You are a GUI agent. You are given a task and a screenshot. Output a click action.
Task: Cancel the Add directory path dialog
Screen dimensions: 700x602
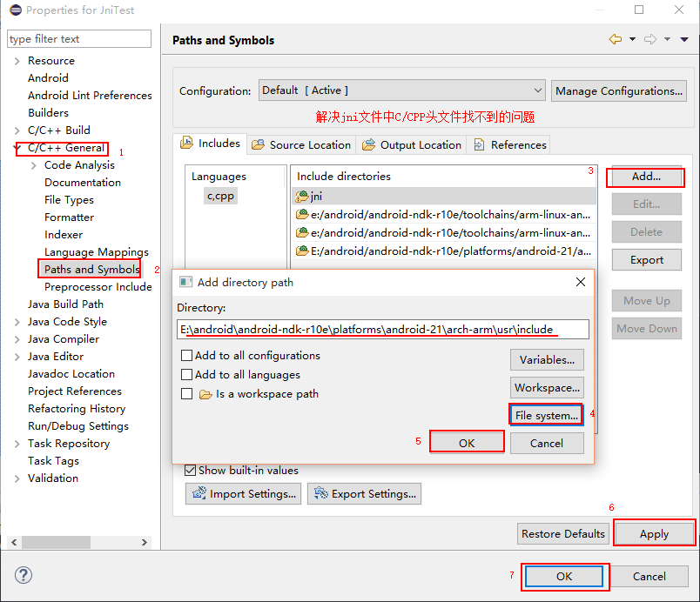547,444
